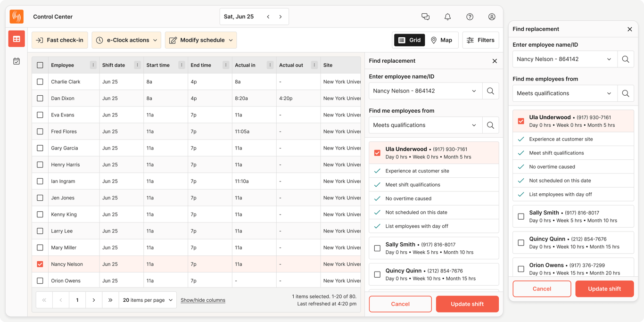Click Fast check-in button
Screen dimensions: 644x322
tap(60, 40)
